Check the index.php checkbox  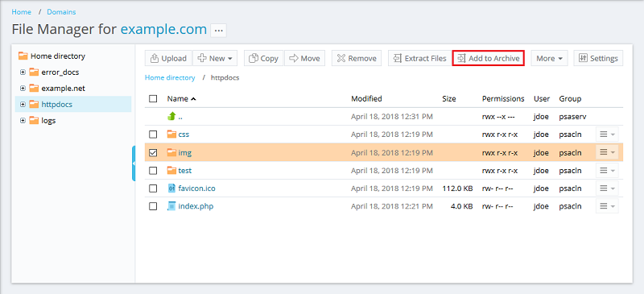point(153,206)
